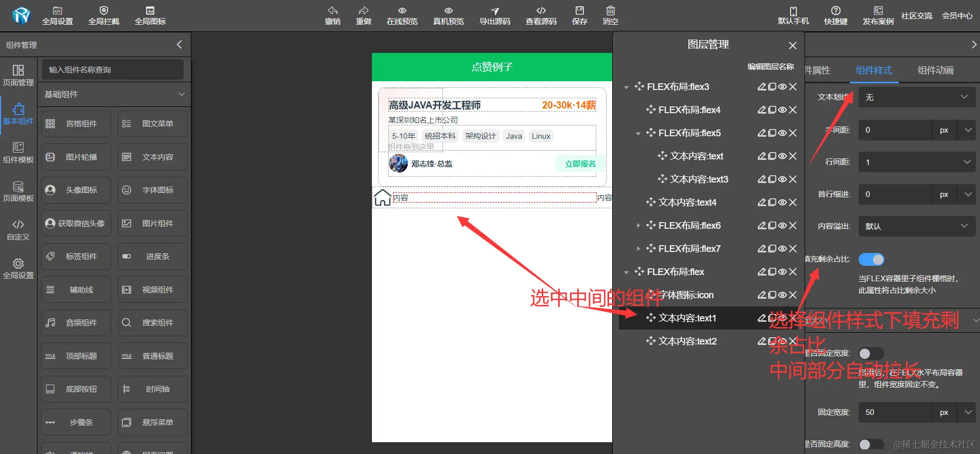The height and width of the screenshot is (454, 980).
Task: Click the component name search field
Action: (x=113, y=69)
